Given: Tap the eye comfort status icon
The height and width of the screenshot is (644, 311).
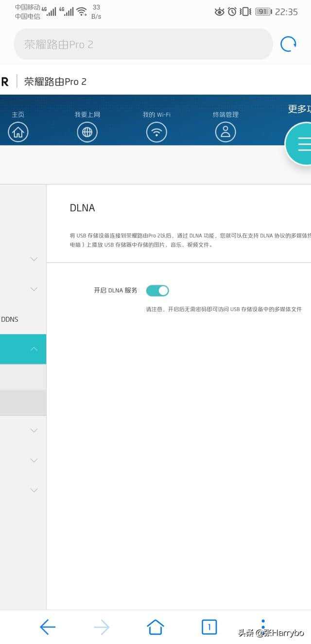Looking at the screenshot, I should point(220,12).
